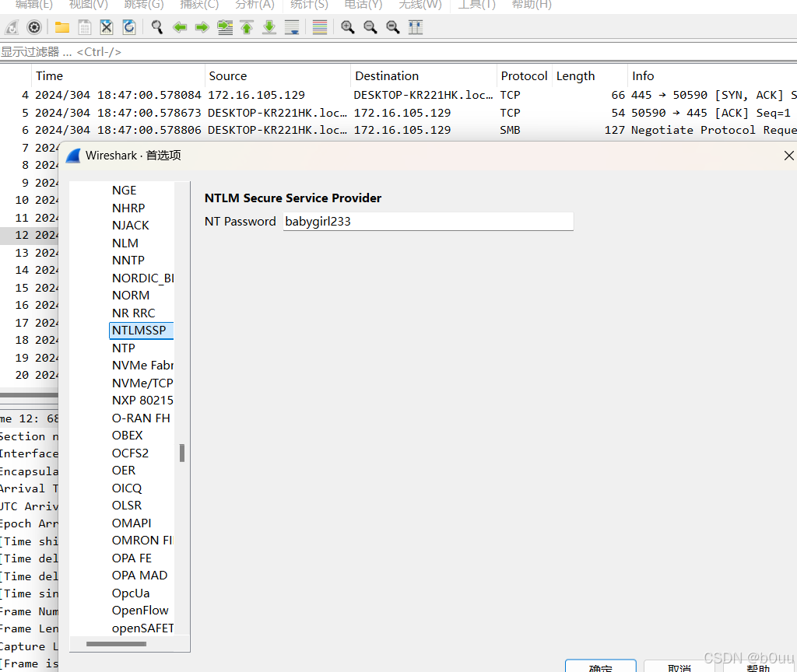Reset text zoom to normal size

click(x=392, y=27)
